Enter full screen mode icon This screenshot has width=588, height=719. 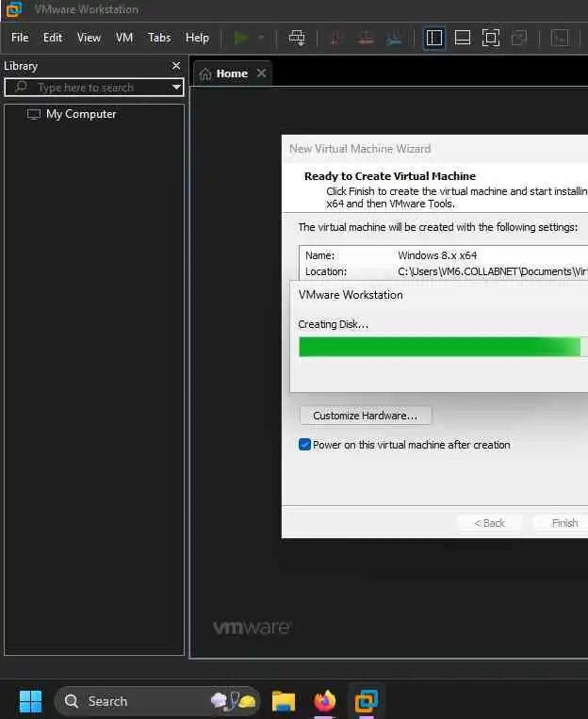click(491, 38)
